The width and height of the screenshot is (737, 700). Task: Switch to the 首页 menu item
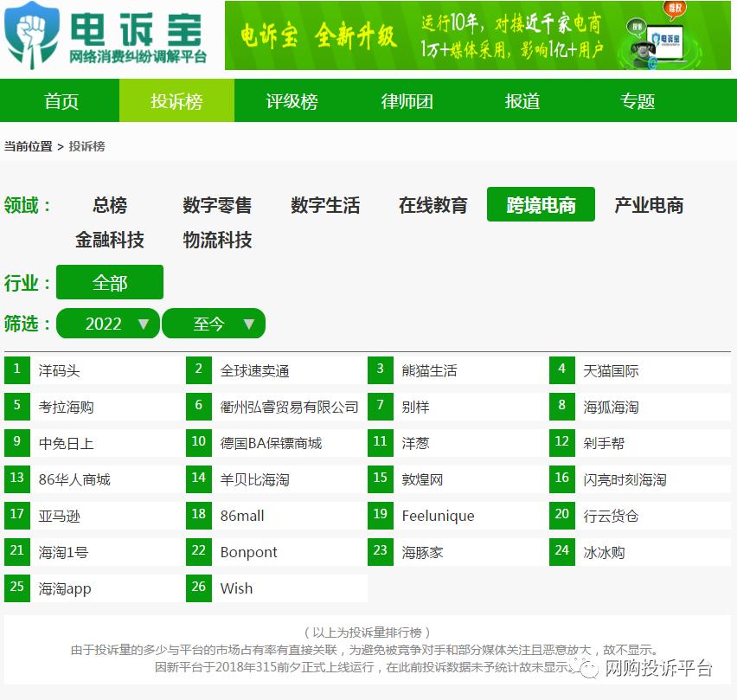tap(60, 100)
